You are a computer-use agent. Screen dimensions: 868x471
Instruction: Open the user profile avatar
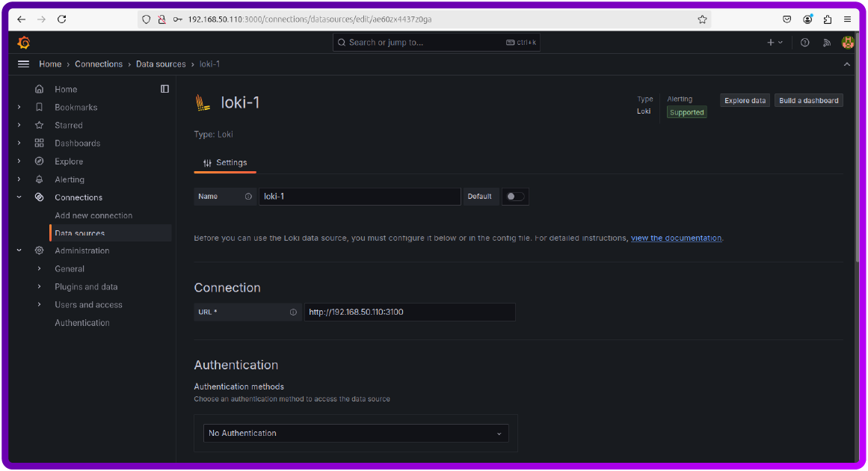pyautogui.click(x=848, y=43)
